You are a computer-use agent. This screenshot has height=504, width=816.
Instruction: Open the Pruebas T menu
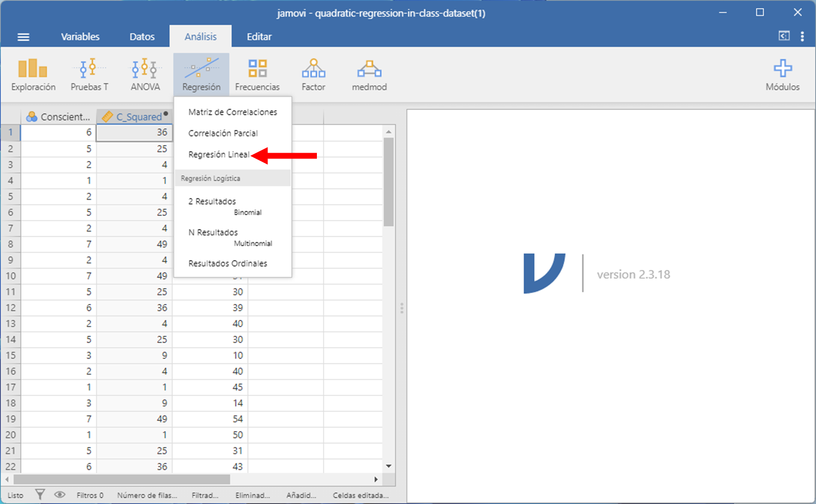click(89, 75)
